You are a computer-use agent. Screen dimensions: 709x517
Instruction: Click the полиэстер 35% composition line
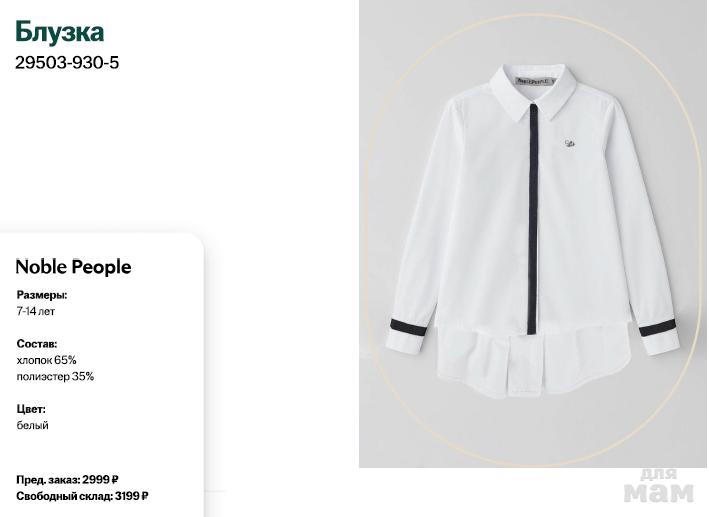click(x=55, y=376)
